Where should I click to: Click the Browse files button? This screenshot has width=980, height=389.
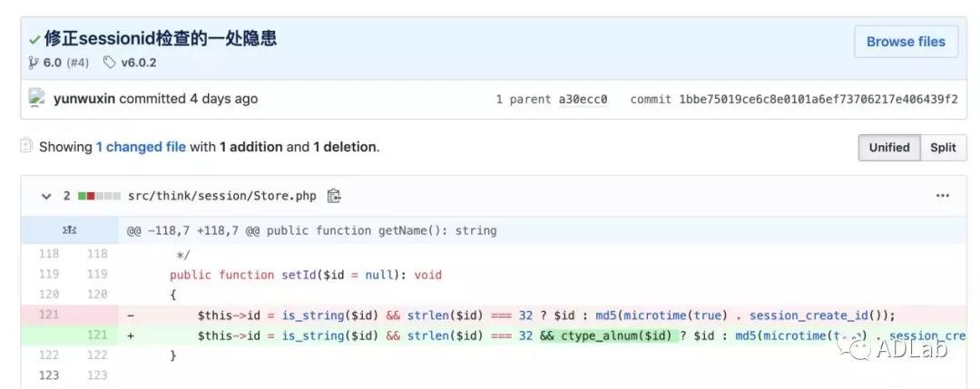(x=905, y=42)
